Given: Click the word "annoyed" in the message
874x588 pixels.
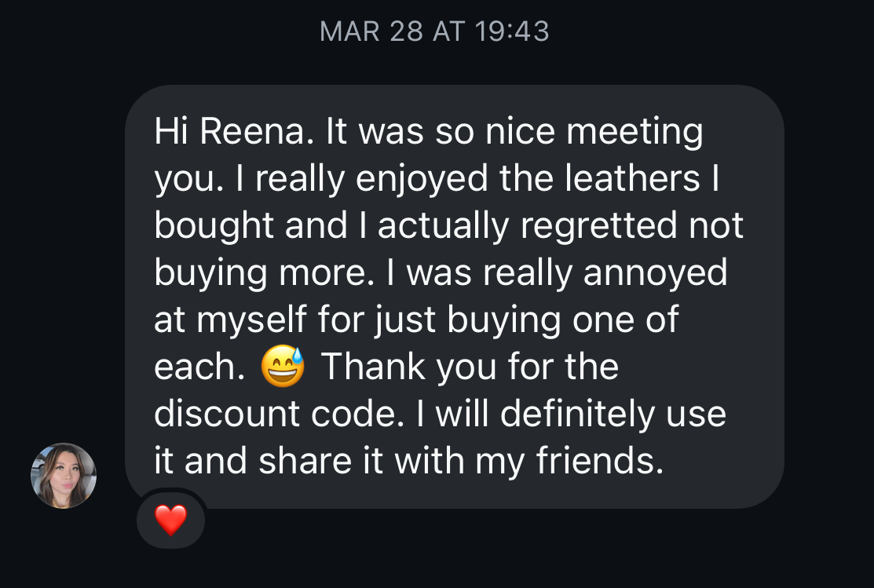Looking at the screenshot, I should [x=656, y=273].
